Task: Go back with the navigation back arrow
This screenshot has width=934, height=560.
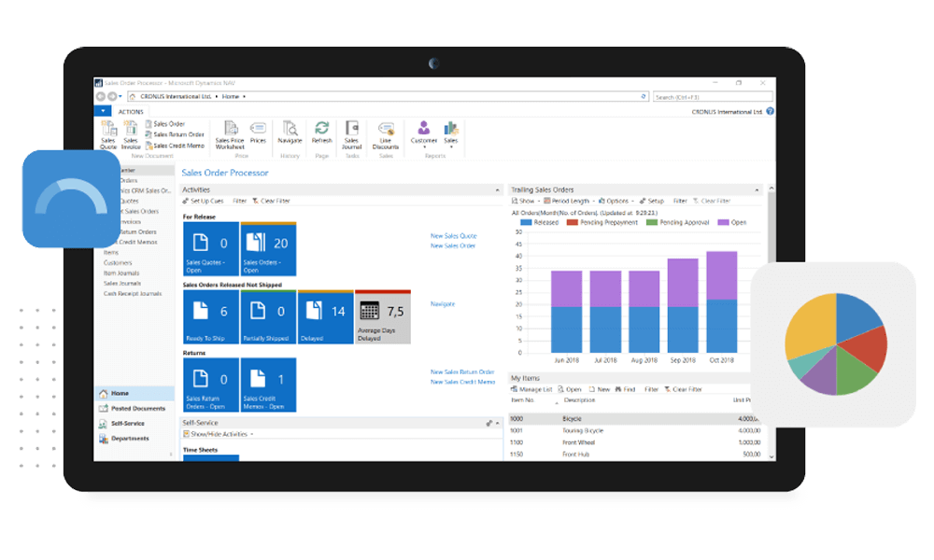Action: point(101,96)
